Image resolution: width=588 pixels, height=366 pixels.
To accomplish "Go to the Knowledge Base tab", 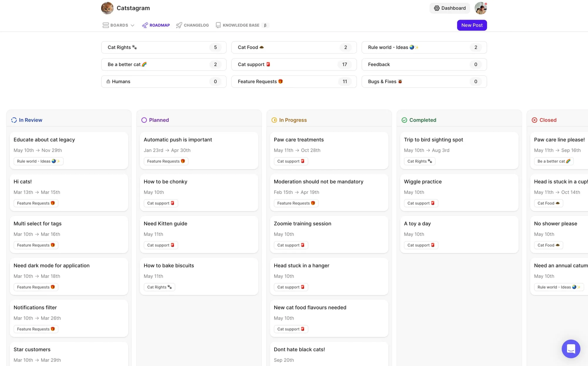I will click(238, 25).
